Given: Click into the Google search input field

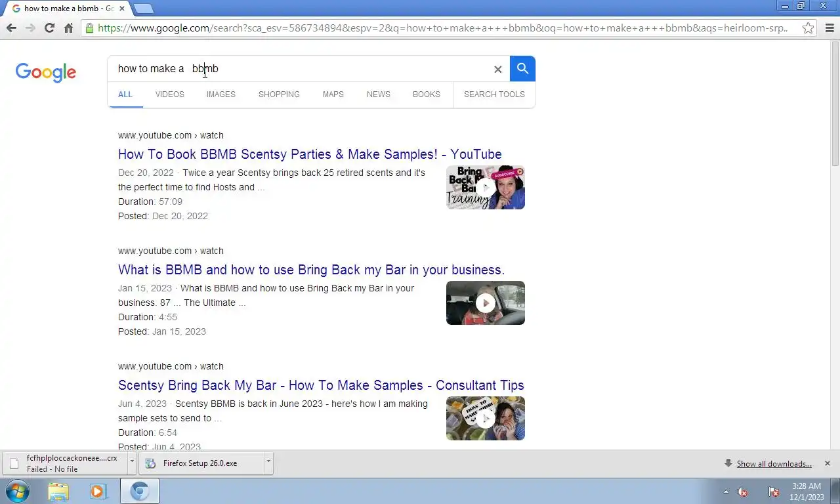Looking at the screenshot, I should pos(301,69).
